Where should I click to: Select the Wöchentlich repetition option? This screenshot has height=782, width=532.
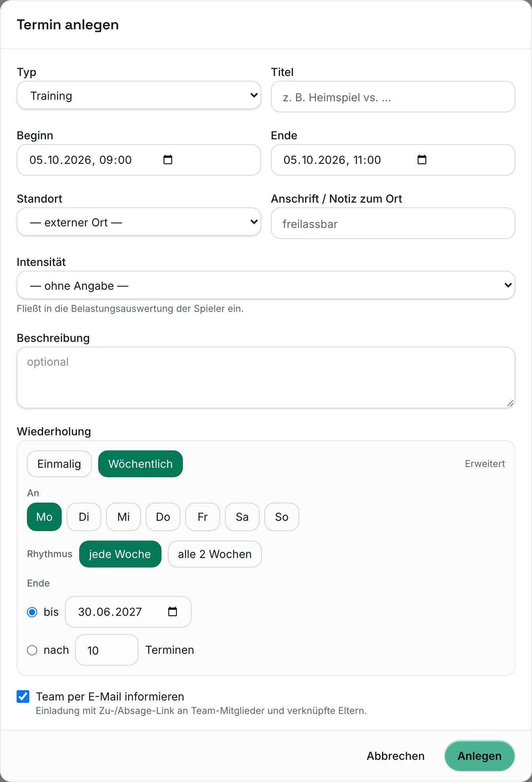point(141,464)
